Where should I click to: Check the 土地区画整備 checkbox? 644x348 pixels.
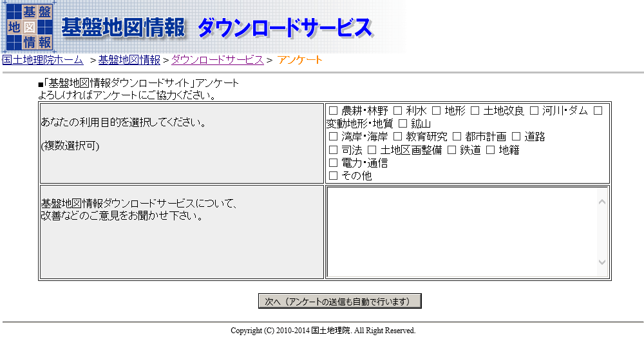tap(372, 150)
